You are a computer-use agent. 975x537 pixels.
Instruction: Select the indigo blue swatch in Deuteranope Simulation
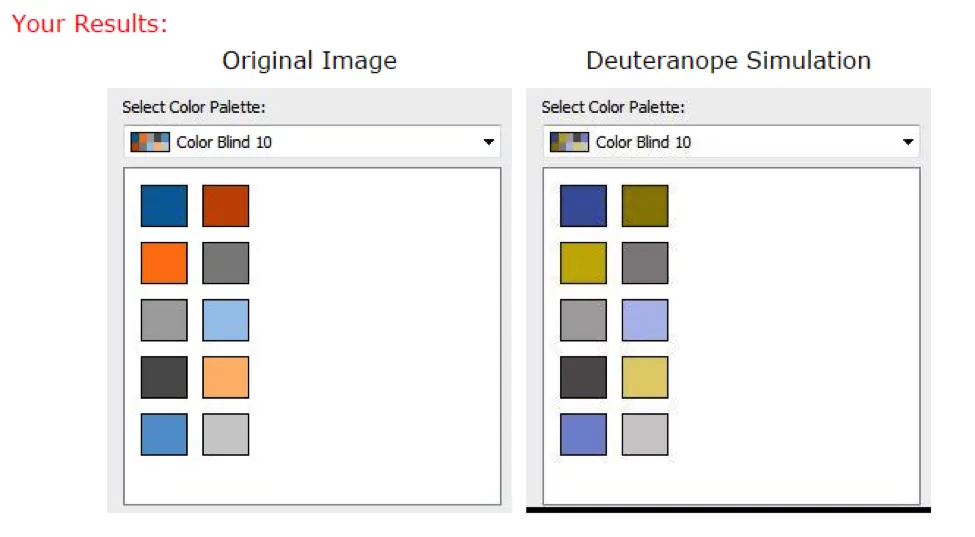tap(583, 206)
